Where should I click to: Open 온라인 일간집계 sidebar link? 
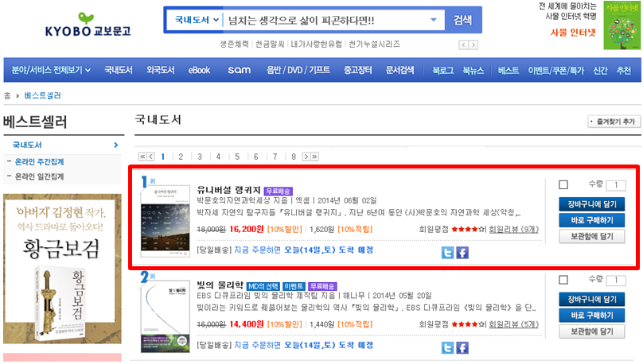pyautogui.click(x=39, y=176)
